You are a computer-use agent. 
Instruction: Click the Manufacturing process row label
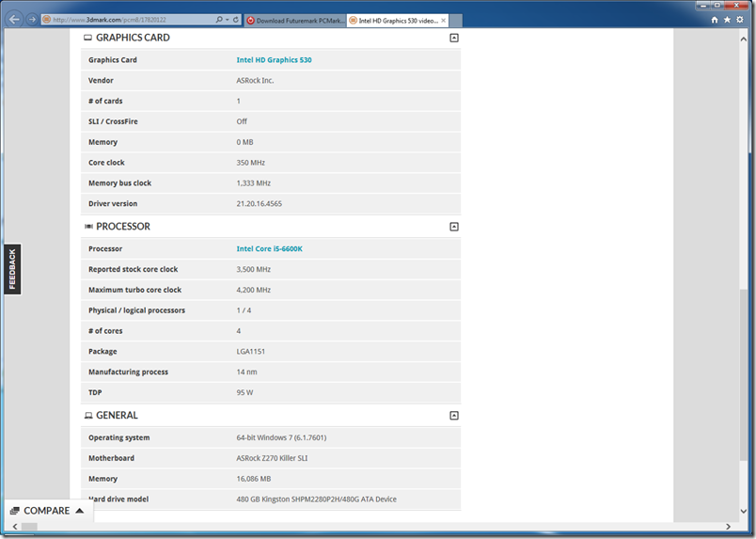(128, 373)
